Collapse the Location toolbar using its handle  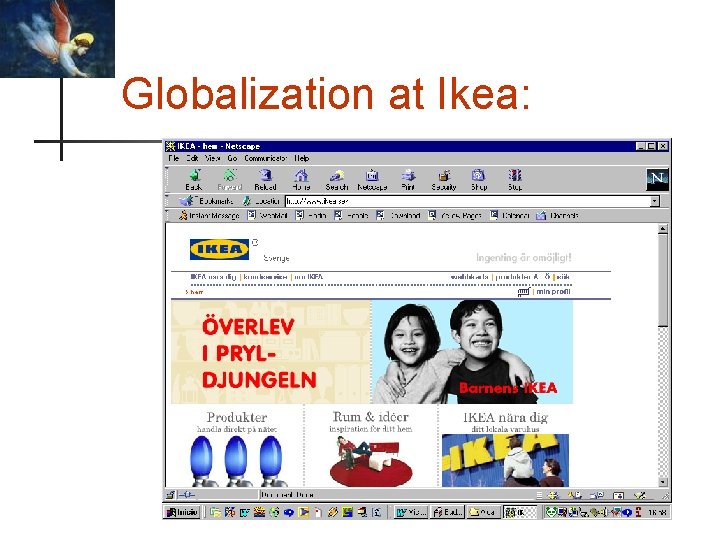[168, 201]
